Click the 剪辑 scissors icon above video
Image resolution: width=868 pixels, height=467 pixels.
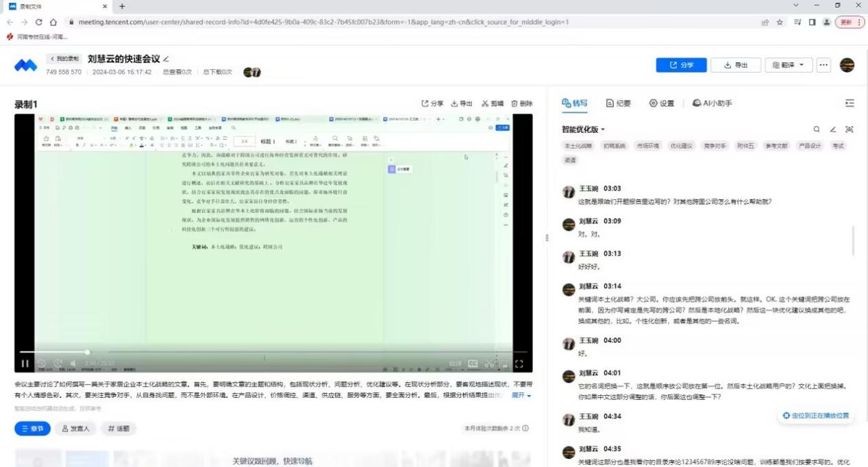(492, 103)
